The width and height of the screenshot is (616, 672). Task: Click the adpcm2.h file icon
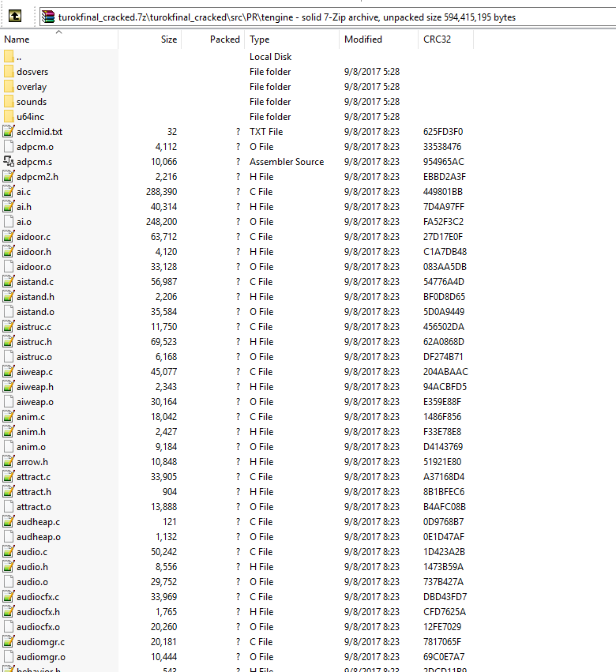pos(9,177)
